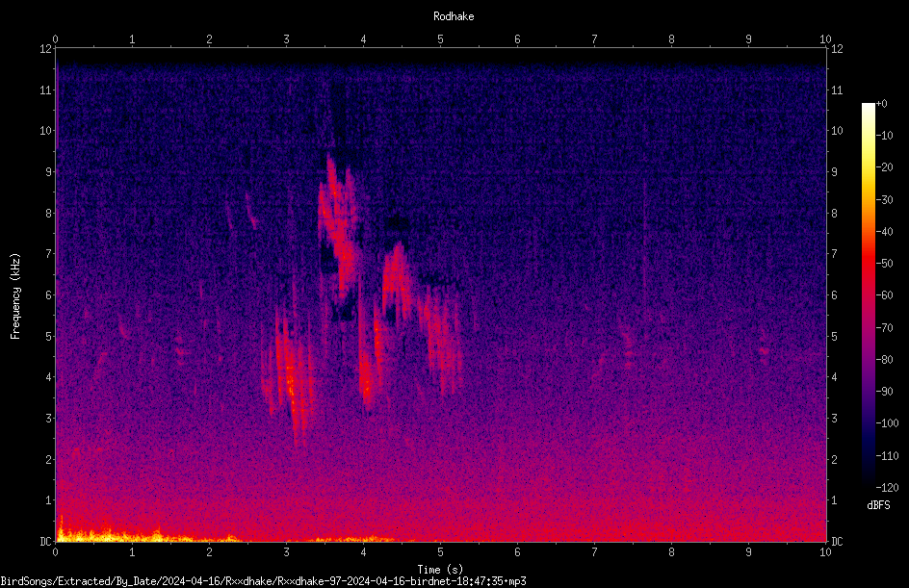Click the 10 second label on the top axis
The image size is (909, 588).
825,39
